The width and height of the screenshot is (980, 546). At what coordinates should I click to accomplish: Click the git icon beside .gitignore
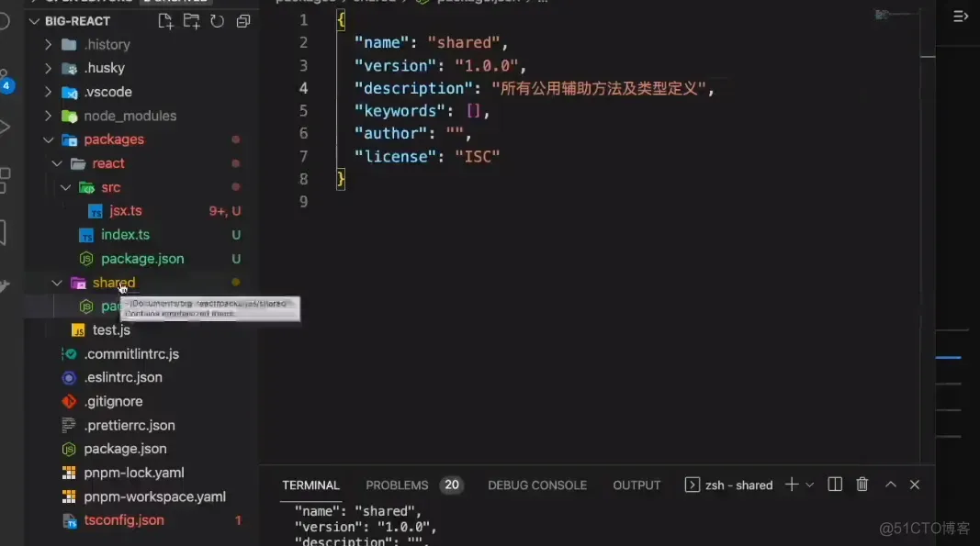(70, 401)
